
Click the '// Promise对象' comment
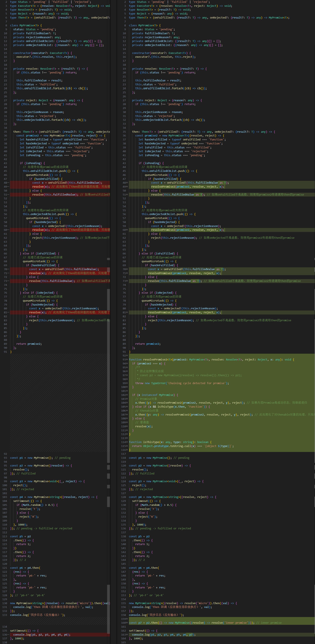pyautogui.click(x=146, y=399)
